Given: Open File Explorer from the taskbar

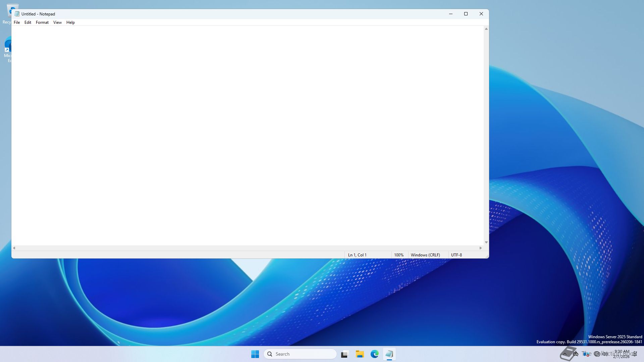Looking at the screenshot, I should pos(360,354).
